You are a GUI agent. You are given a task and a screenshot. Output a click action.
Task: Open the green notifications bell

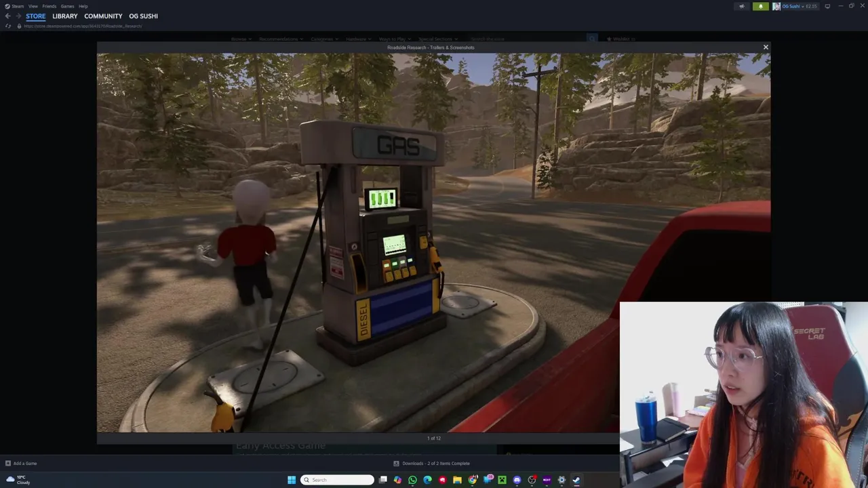(x=760, y=6)
